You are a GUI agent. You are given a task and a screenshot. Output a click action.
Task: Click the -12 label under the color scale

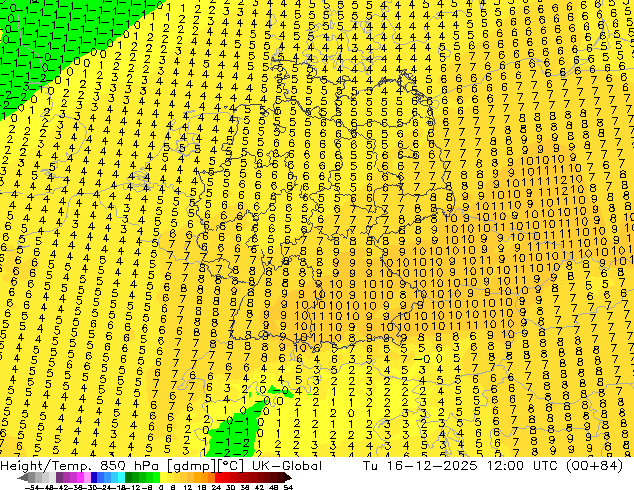tap(133, 488)
